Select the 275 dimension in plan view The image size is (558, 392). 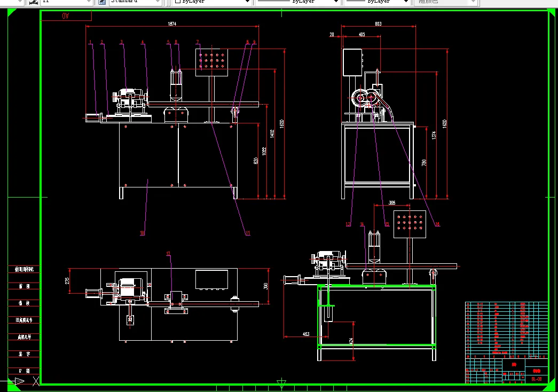tap(67, 281)
